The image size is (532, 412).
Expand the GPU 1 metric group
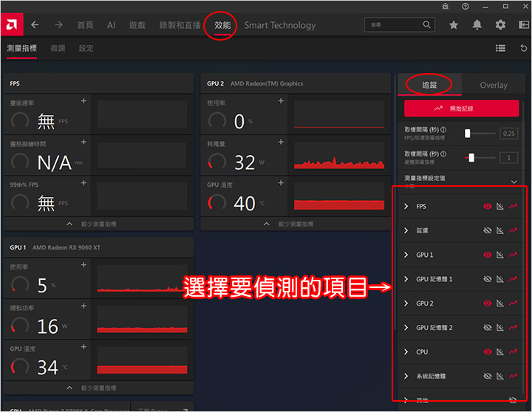tap(406, 255)
